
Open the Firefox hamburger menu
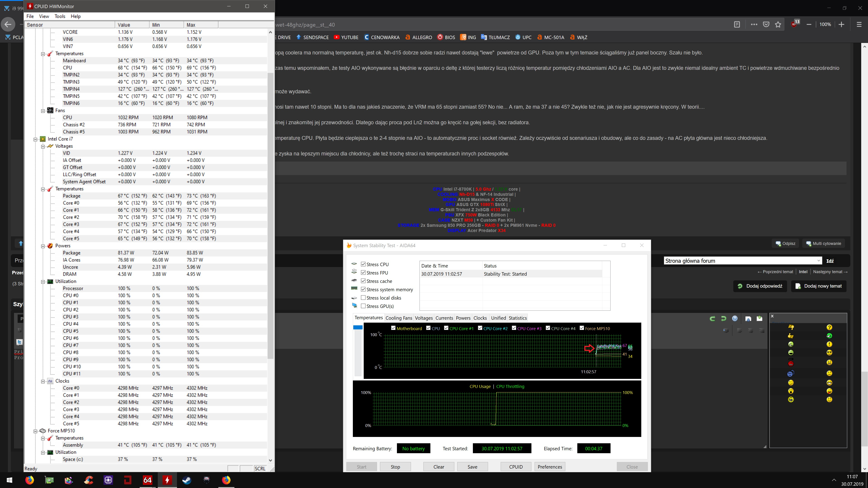(859, 25)
